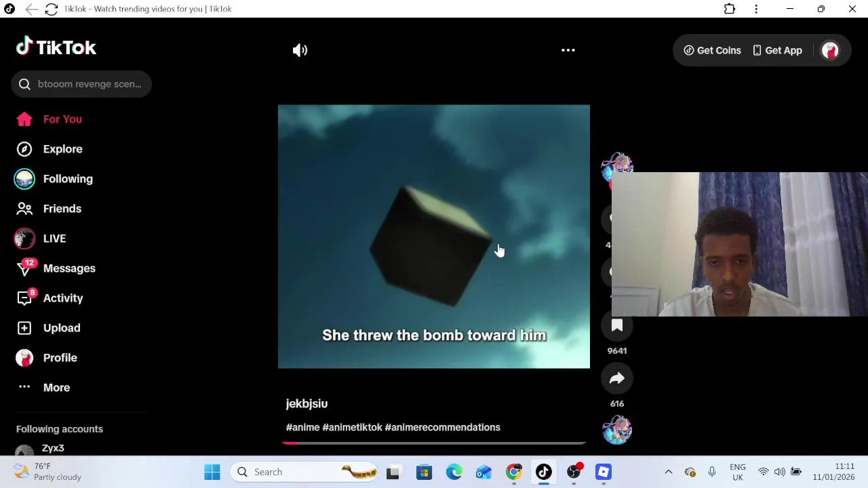Open the video three-dot options menu
Viewport: 868px width, 488px height.
(x=568, y=50)
